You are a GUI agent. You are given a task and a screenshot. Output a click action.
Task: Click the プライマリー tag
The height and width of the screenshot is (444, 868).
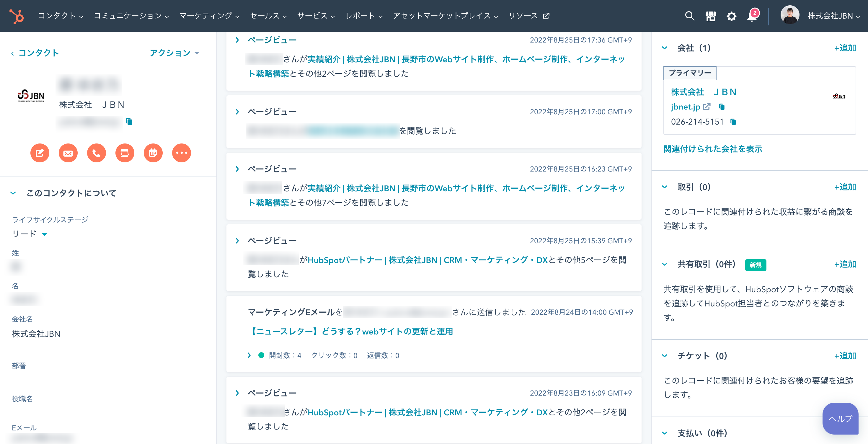point(690,73)
